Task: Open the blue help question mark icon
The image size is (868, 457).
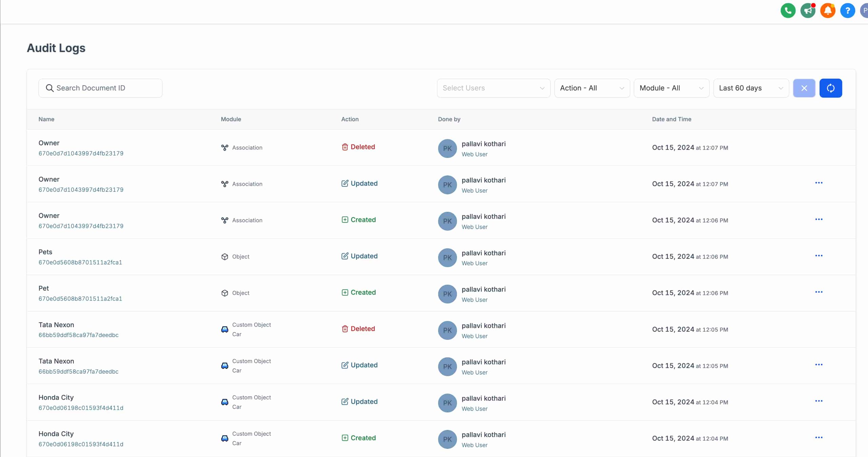Action: (848, 11)
